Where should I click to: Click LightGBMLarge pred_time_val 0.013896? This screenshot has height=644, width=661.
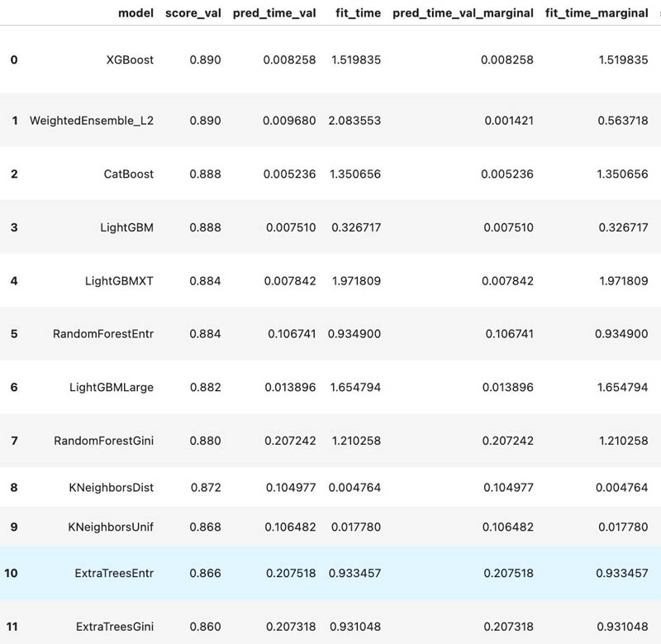(x=291, y=387)
